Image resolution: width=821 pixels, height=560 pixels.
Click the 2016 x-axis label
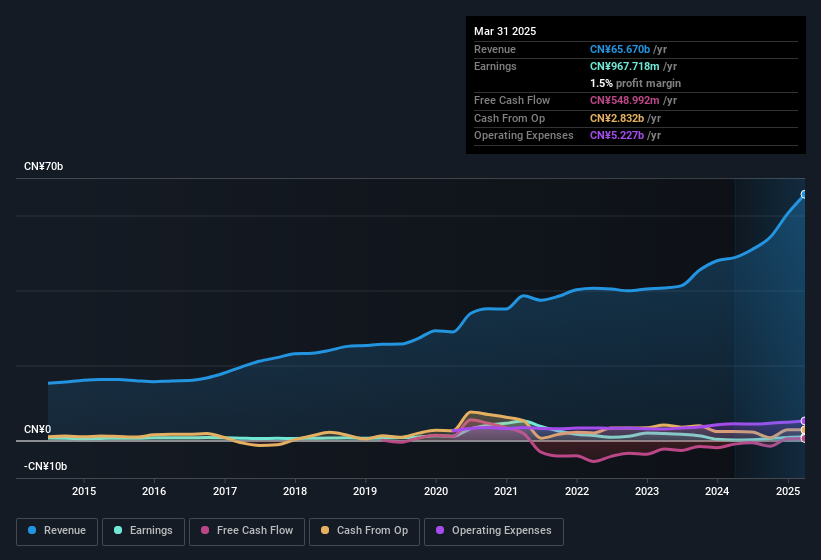154,491
